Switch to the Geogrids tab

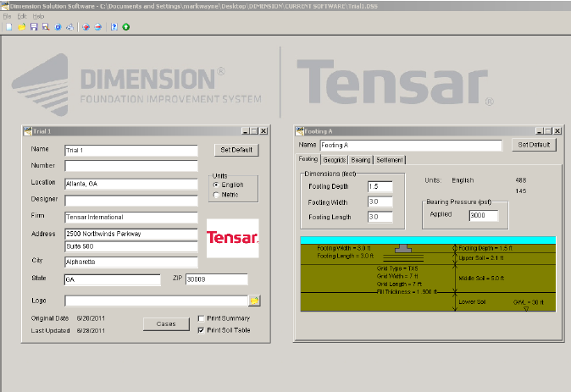point(334,159)
